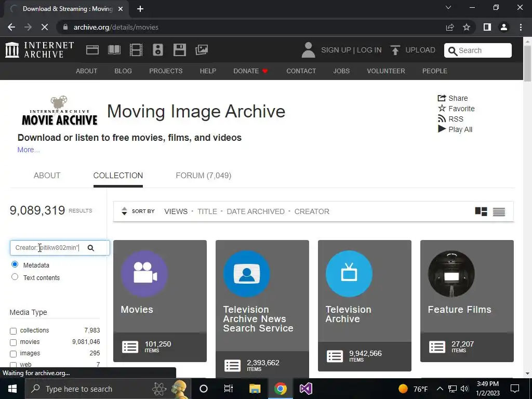Sort results by CREATOR
Viewport: 532px width, 399px height.
tap(312, 211)
